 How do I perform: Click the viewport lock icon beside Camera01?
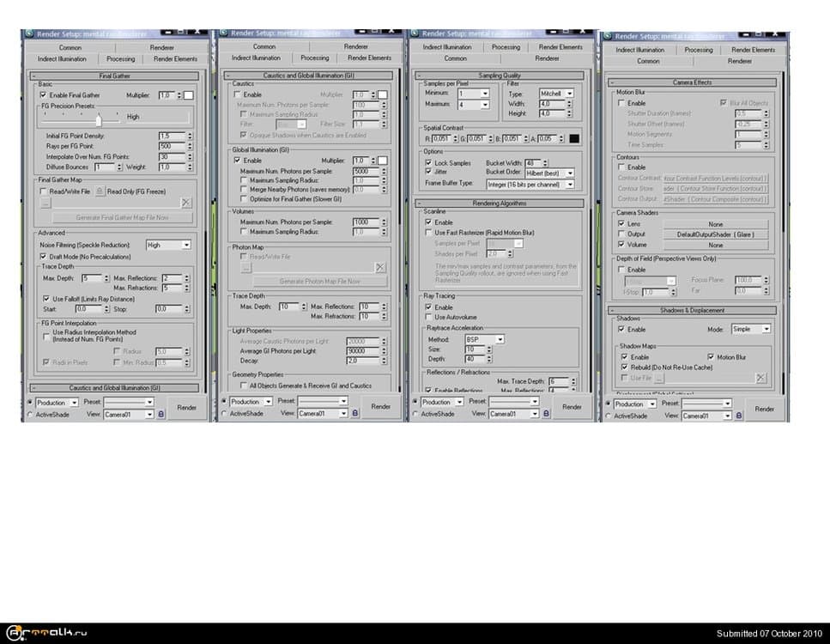[161, 414]
